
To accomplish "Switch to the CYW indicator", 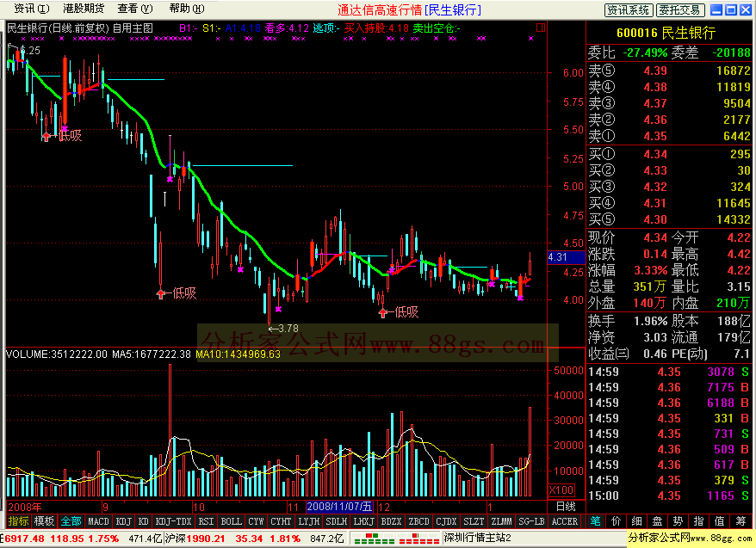I will 256,521.
